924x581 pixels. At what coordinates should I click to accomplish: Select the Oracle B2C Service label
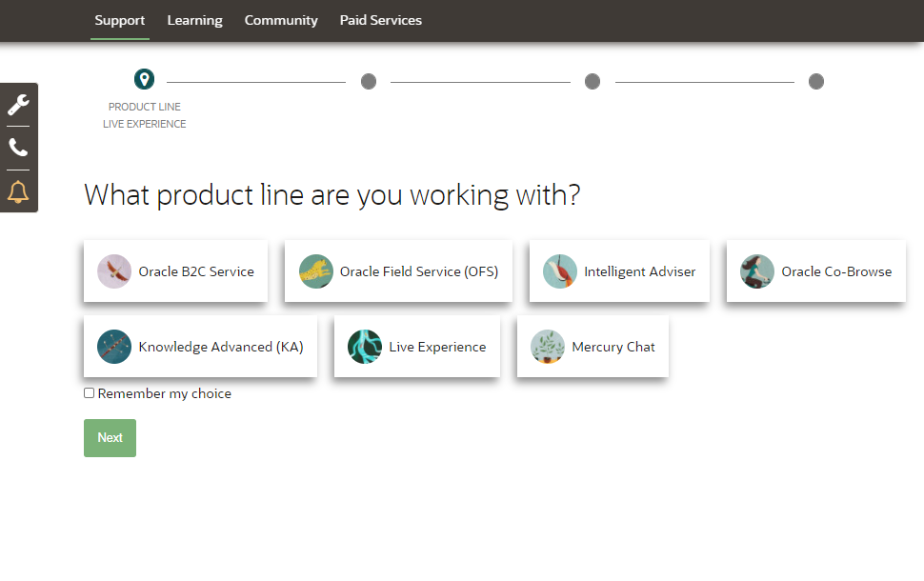[196, 271]
